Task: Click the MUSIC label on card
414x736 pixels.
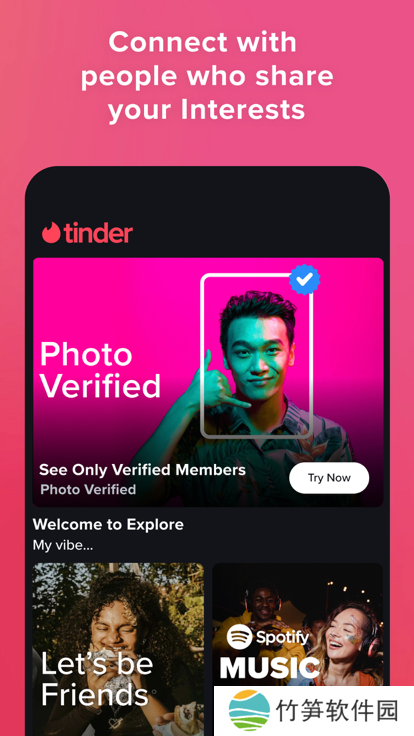Action: (x=269, y=667)
